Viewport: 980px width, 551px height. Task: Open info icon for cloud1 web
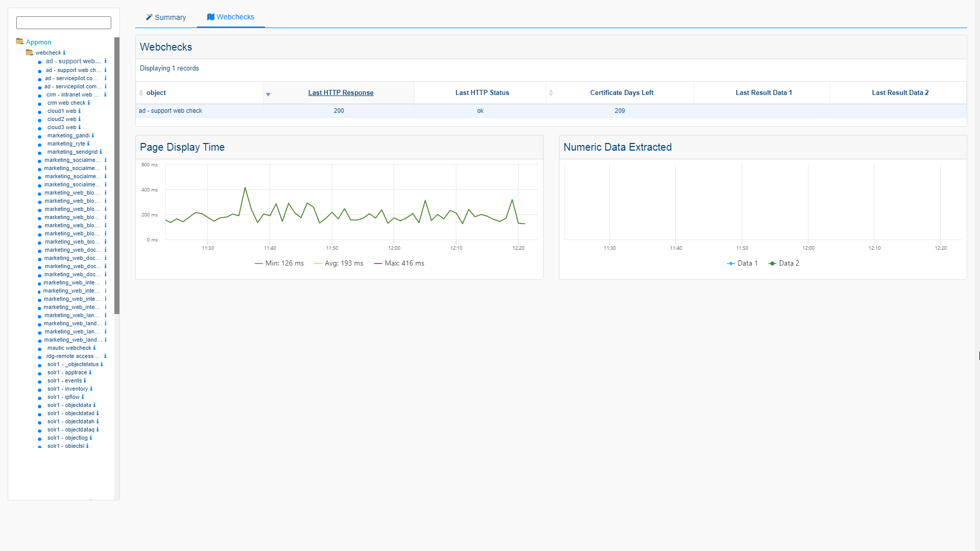pos(79,111)
